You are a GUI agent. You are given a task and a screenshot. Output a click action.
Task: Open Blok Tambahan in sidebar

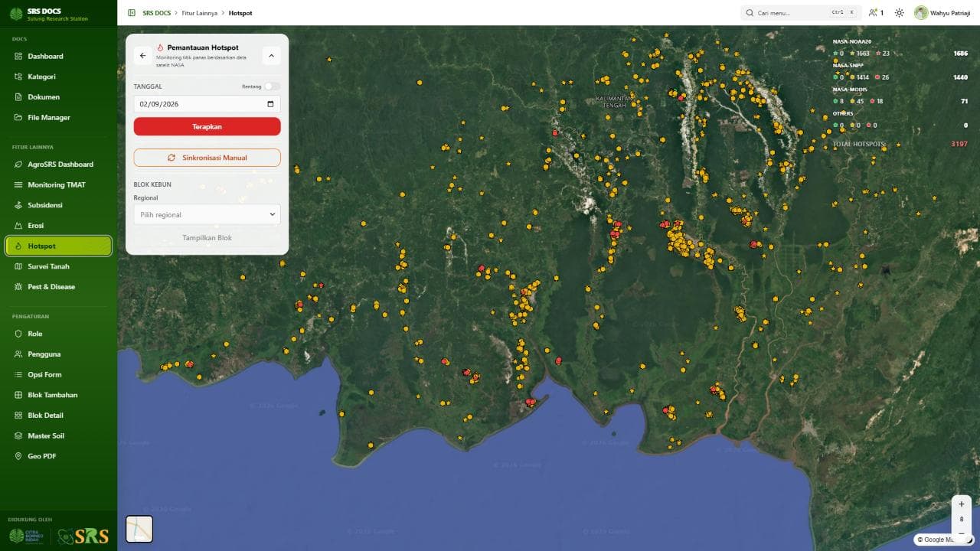58,395
